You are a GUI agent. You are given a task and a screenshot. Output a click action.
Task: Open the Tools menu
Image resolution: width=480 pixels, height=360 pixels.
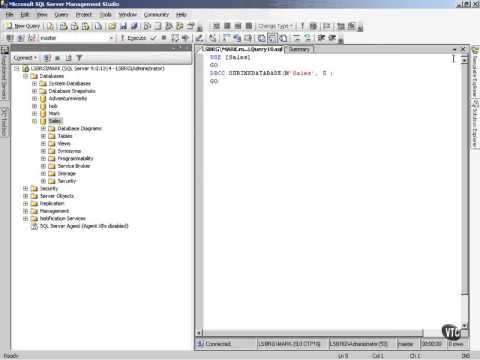pos(105,15)
